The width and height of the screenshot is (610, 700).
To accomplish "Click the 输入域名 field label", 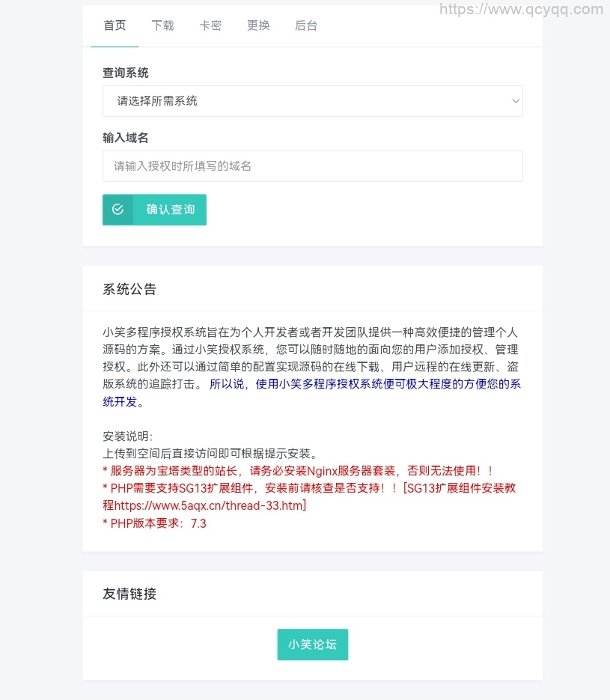I will 126,138.
